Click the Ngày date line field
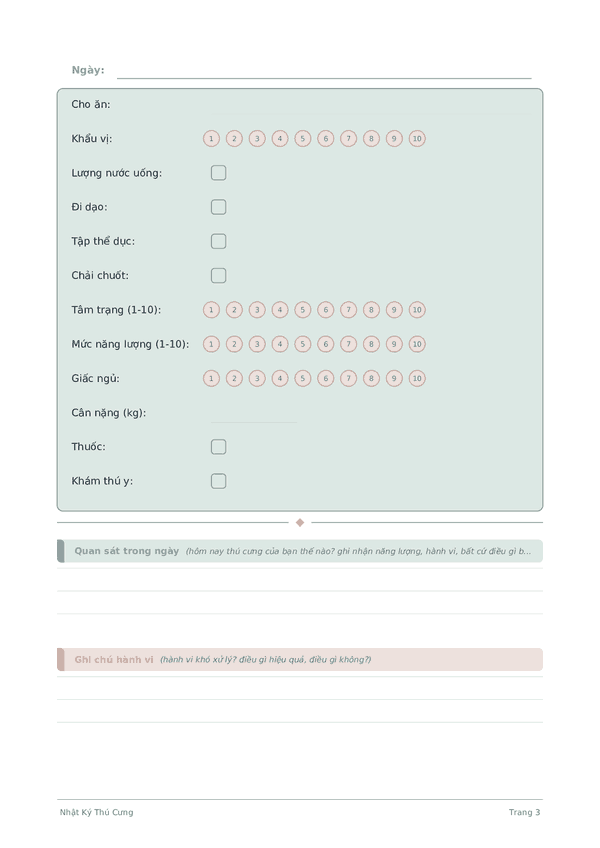The image size is (600, 848). (x=324, y=71)
